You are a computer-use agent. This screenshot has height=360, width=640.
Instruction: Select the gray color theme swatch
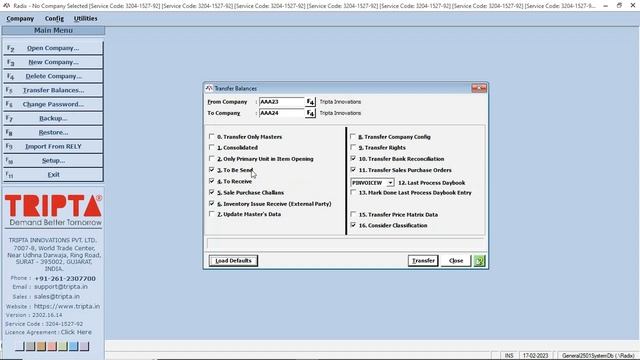[x=31, y=347]
